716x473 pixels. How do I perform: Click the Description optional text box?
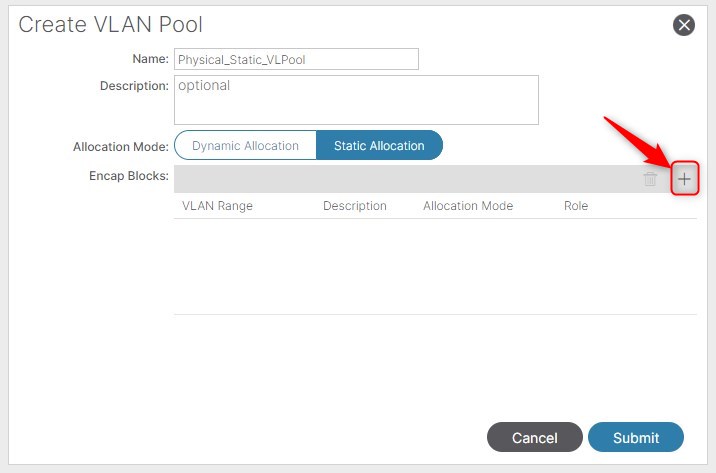point(356,100)
